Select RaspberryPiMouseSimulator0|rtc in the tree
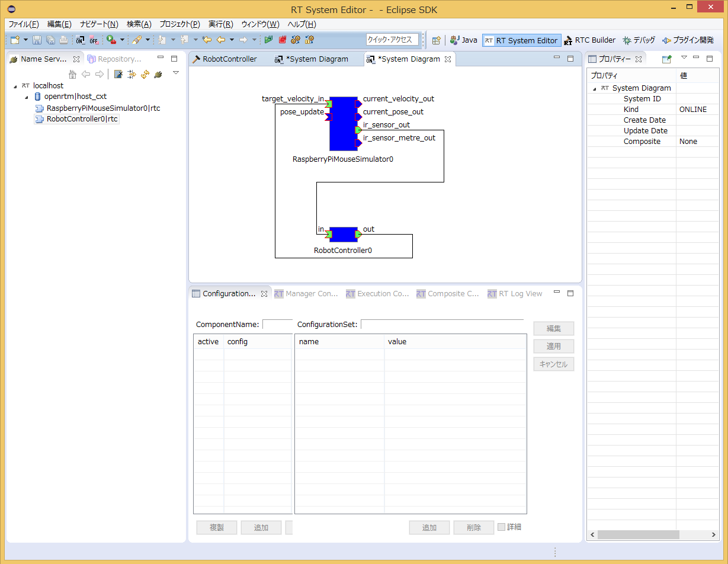 click(x=103, y=108)
